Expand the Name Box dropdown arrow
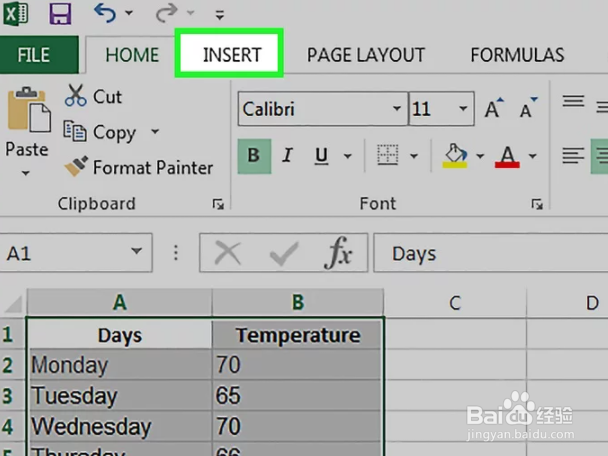Viewport: 608px width, 456px height. coord(136,254)
